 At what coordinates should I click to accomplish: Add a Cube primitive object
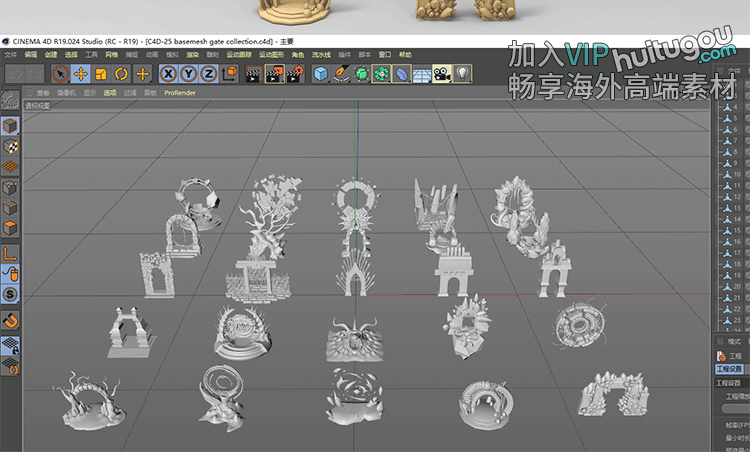(x=320, y=73)
